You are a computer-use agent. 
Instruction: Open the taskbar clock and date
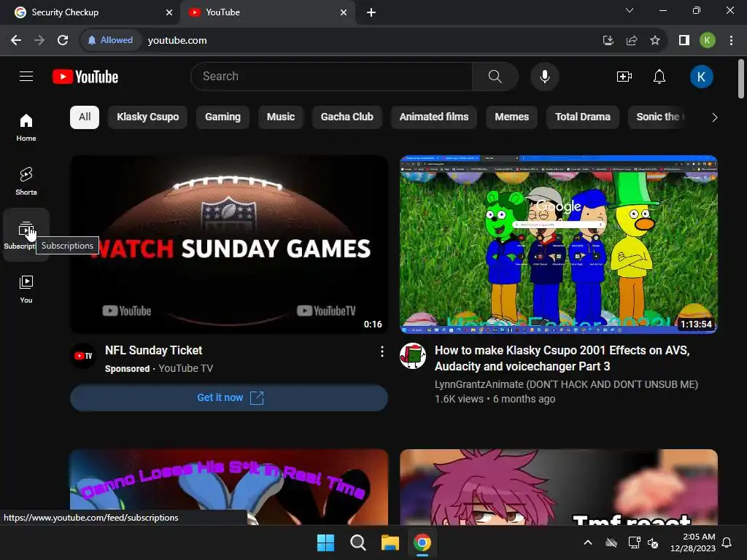coord(693,542)
